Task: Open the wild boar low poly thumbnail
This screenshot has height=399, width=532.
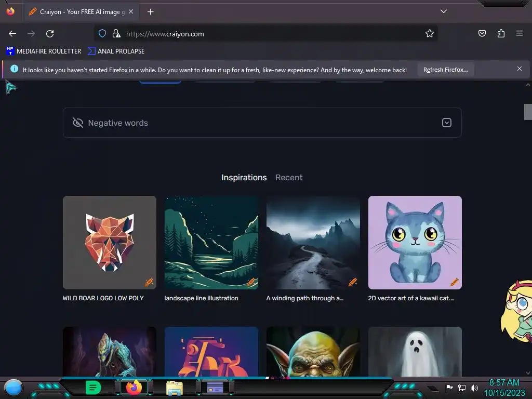Action: click(110, 243)
